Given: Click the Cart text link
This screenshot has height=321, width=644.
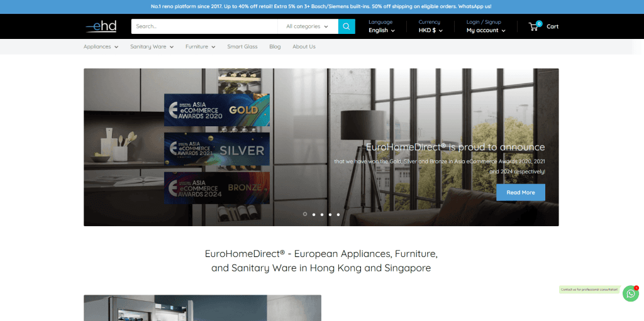Looking at the screenshot, I should pos(552,26).
